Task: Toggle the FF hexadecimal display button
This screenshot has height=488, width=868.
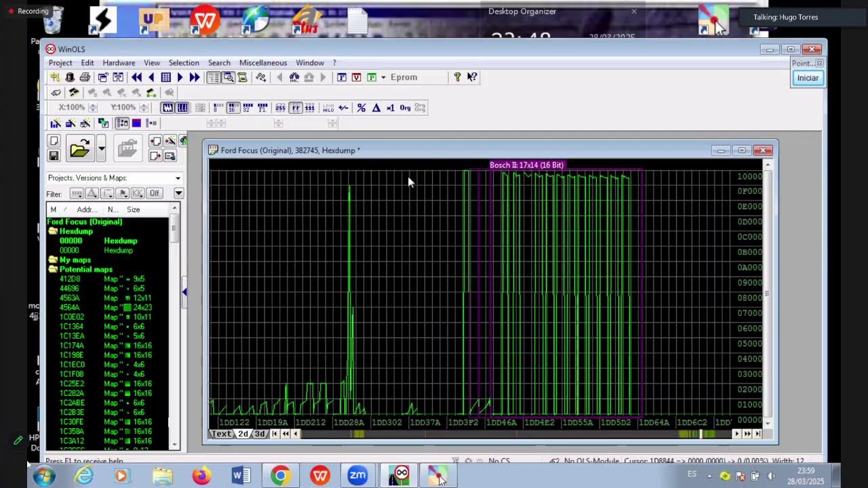Action: [295, 108]
